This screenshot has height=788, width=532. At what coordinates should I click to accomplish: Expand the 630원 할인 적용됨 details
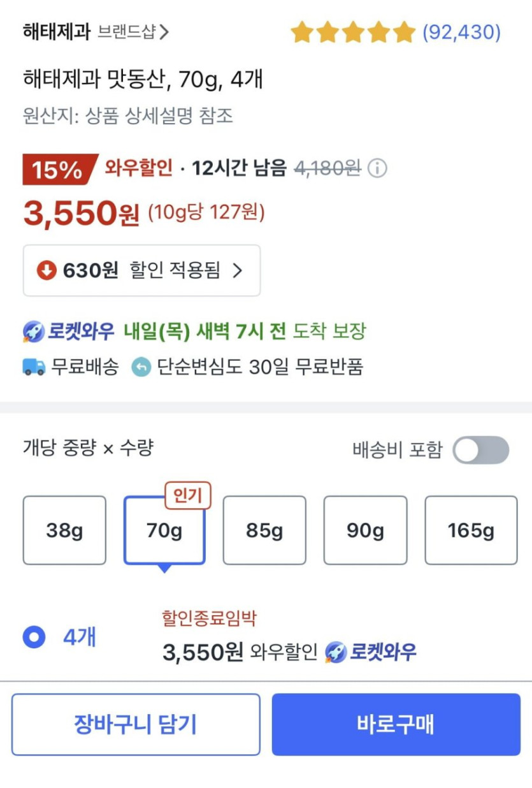coord(141,270)
